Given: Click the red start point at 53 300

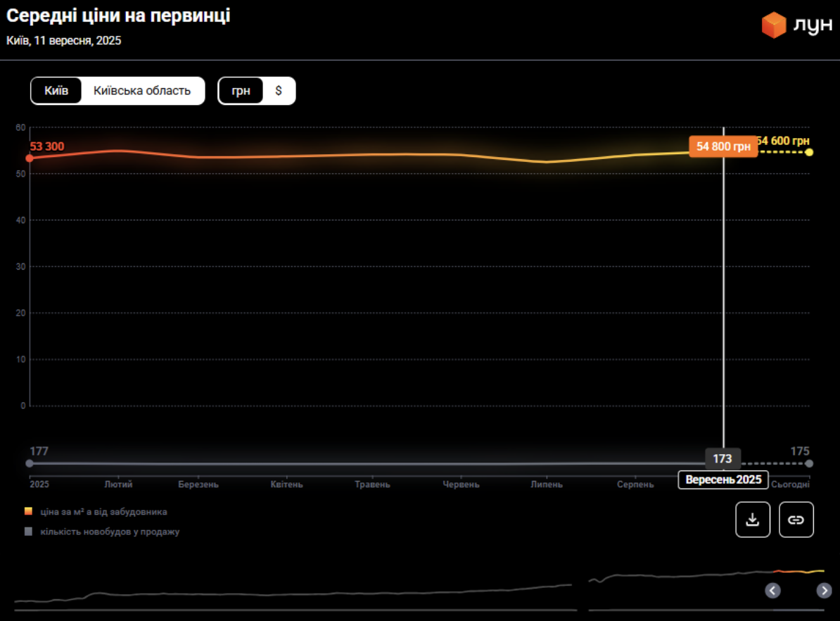Looking at the screenshot, I should tap(29, 158).
